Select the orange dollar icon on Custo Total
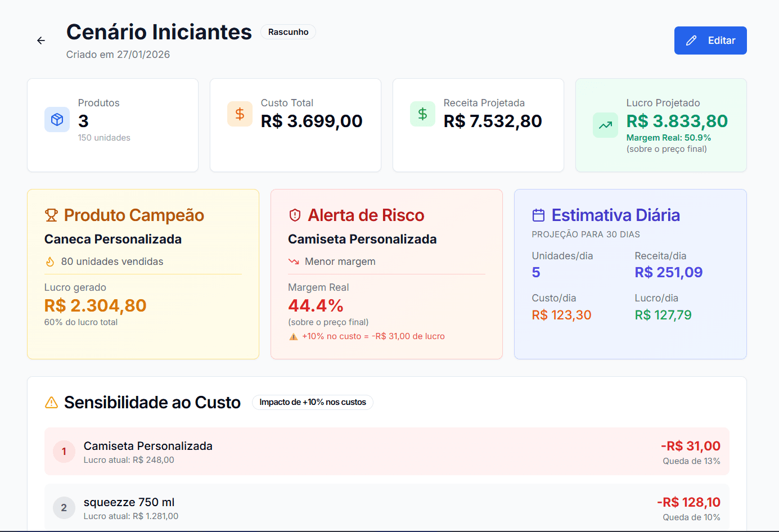The height and width of the screenshot is (532, 779). point(240,114)
